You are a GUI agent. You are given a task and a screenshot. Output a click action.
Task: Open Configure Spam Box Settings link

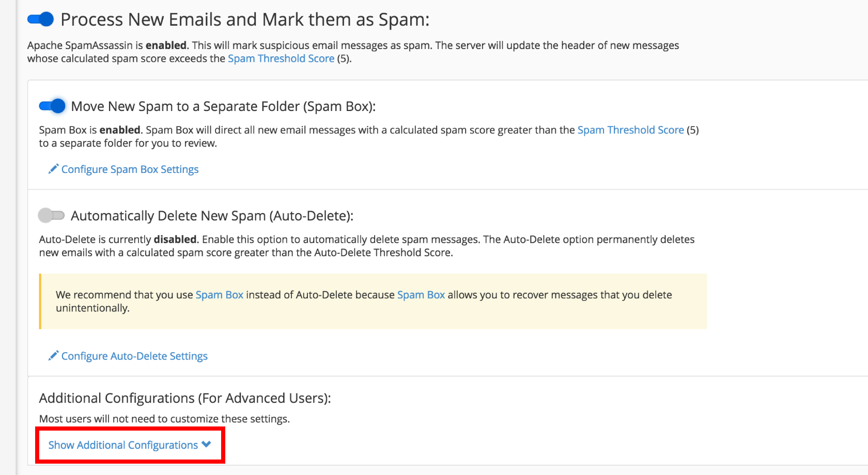click(130, 169)
